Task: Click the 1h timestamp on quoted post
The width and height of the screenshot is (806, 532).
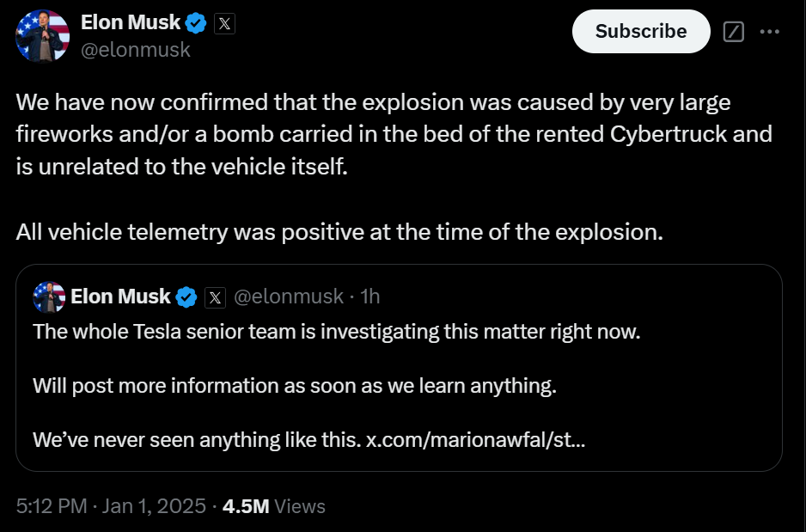Action: [x=370, y=297]
